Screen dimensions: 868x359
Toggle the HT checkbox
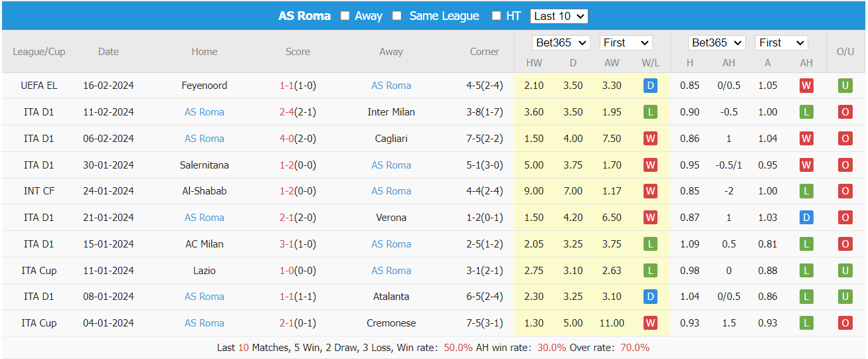pyautogui.click(x=496, y=16)
